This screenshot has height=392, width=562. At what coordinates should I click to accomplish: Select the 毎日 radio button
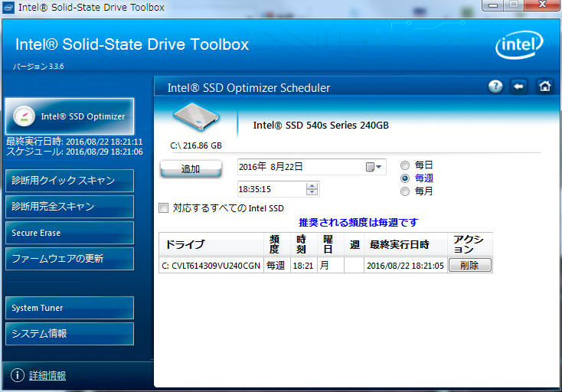click(405, 165)
